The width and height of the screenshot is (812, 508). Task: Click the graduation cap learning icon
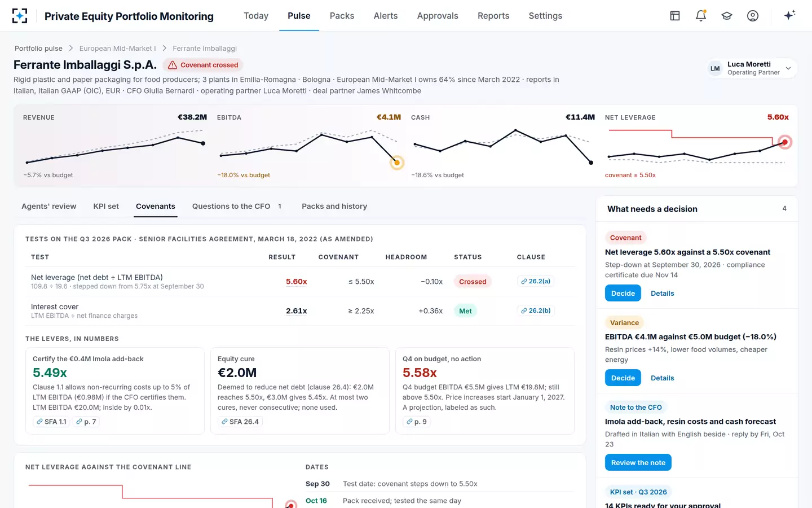[x=727, y=16]
